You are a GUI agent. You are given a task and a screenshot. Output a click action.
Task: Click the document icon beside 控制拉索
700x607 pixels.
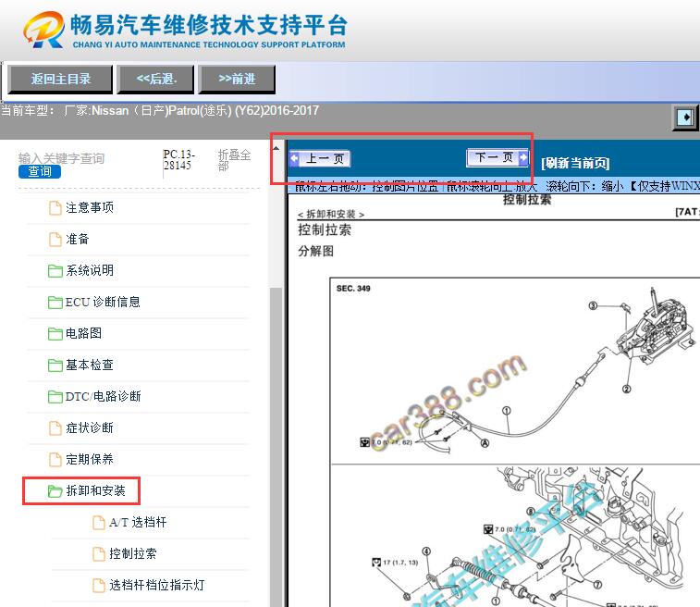[x=99, y=554]
